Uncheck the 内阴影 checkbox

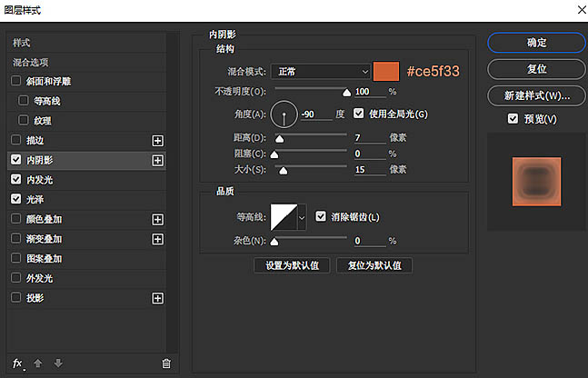(15, 159)
